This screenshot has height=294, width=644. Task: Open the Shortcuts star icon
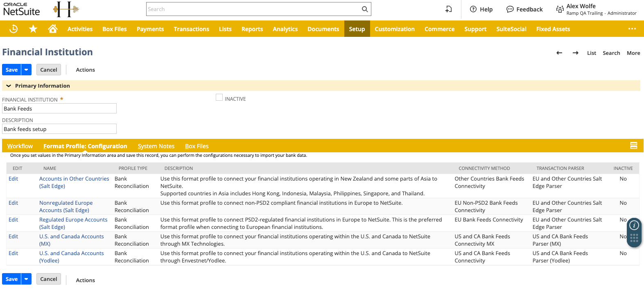[33, 29]
